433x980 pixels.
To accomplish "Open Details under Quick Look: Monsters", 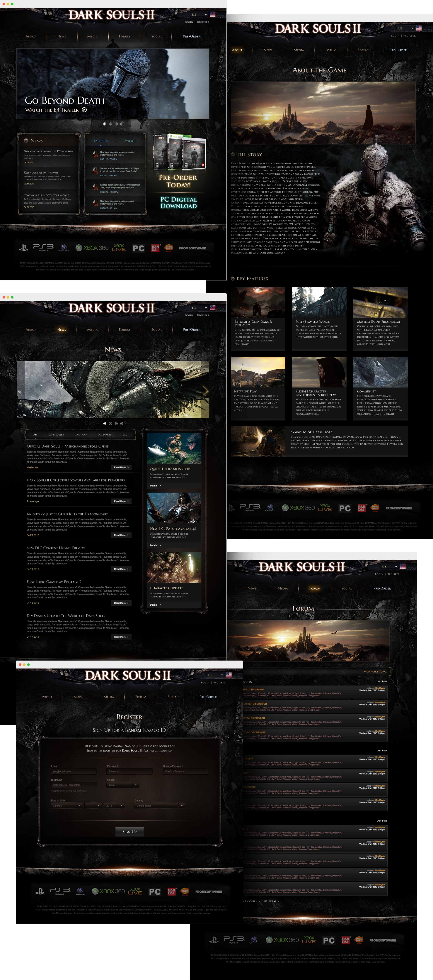I will [x=156, y=486].
